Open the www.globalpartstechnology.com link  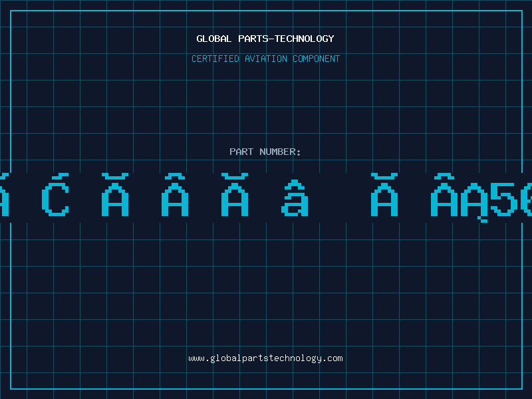(265, 358)
